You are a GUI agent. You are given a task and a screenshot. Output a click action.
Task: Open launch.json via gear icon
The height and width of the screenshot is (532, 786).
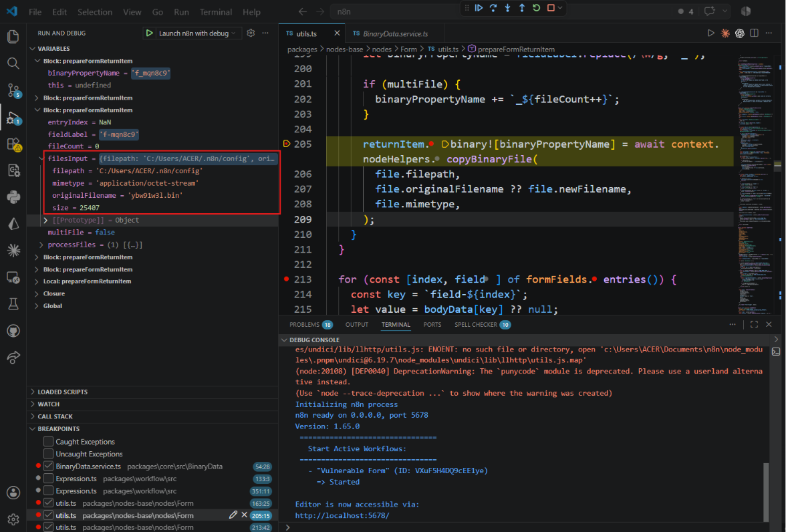tap(251, 33)
